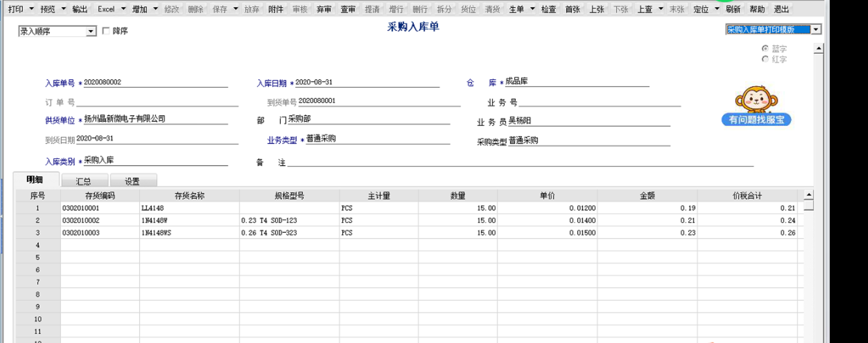Click the 入库单号 field 2020080002
Image resolution: width=868 pixels, height=343 pixels.
click(x=155, y=83)
